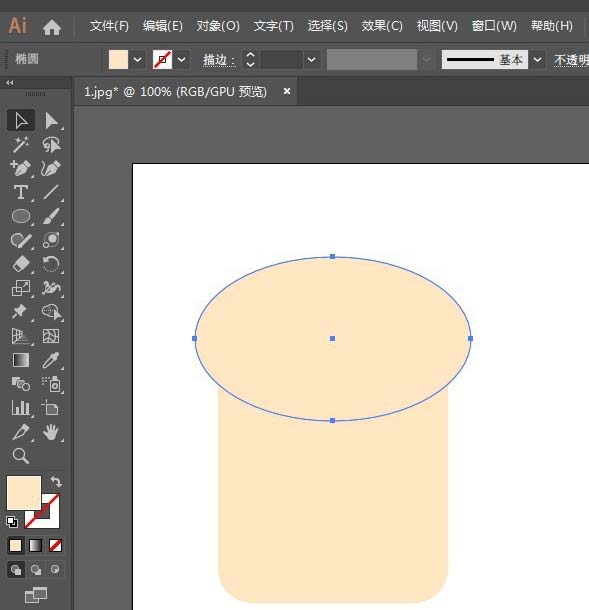Select the Eraser tool

pyautogui.click(x=21, y=264)
